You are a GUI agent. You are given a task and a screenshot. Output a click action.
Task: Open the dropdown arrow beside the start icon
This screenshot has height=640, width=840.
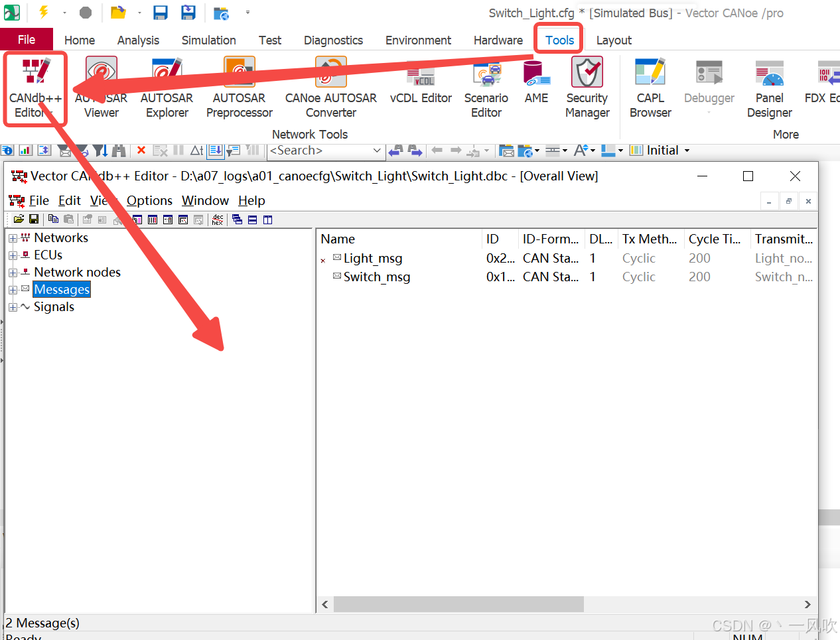pos(64,12)
